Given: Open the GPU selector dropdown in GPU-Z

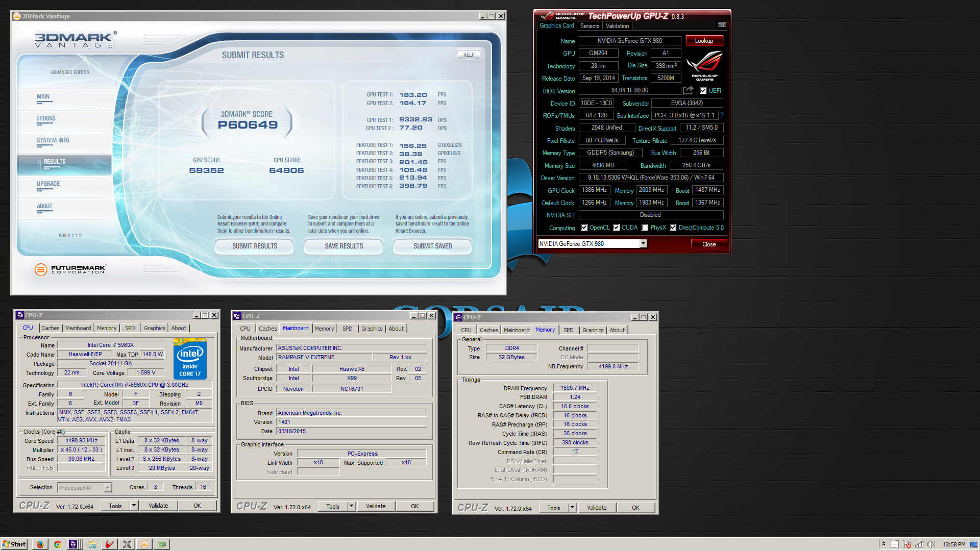Looking at the screenshot, I should coord(643,244).
